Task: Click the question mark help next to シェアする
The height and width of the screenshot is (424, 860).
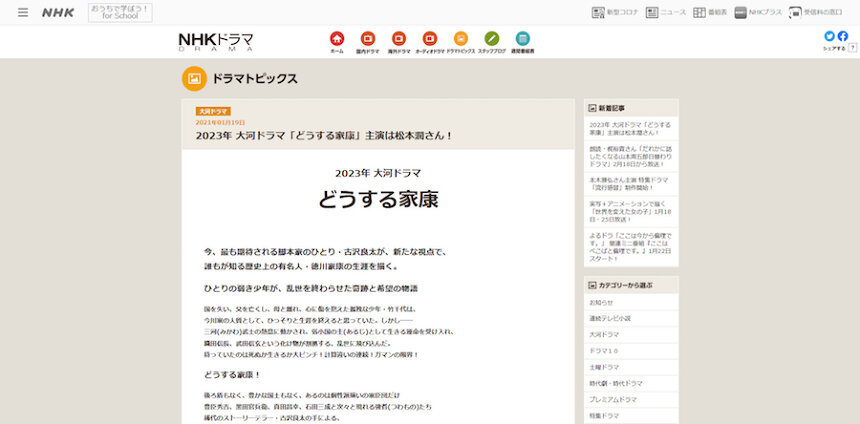Action: (x=852, y=48)
